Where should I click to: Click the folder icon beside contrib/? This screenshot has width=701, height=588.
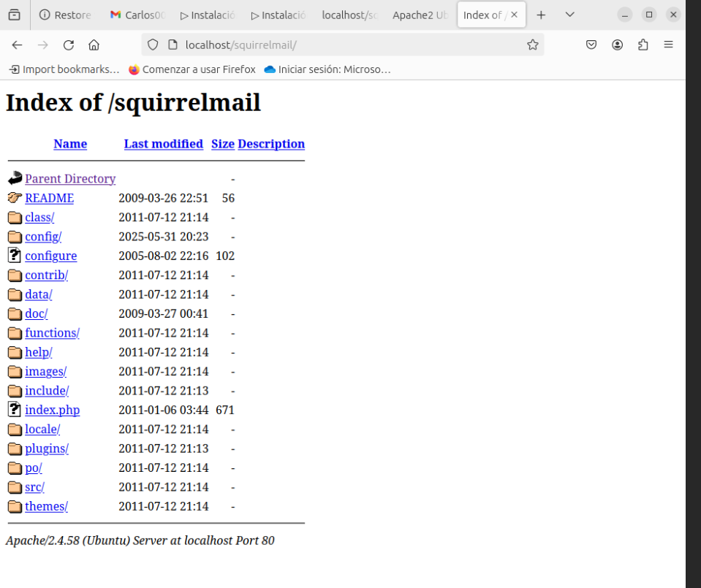click(15, 275)
